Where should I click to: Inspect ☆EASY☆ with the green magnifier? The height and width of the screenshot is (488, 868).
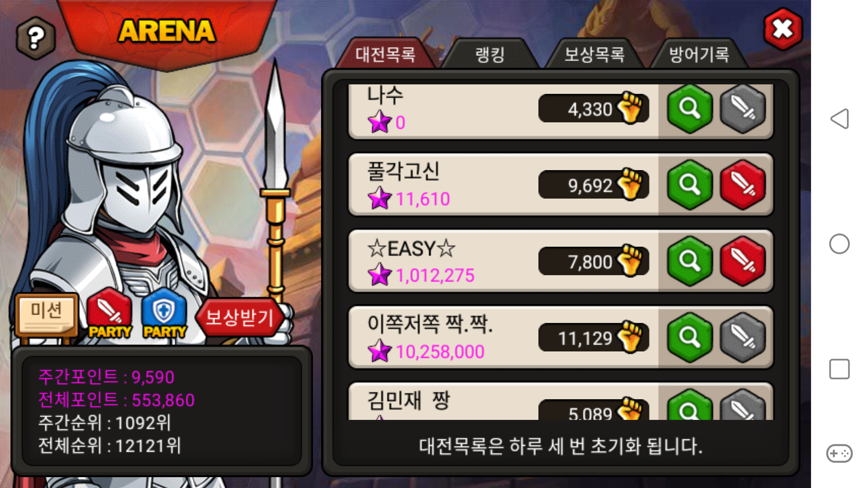pos(690,261)
